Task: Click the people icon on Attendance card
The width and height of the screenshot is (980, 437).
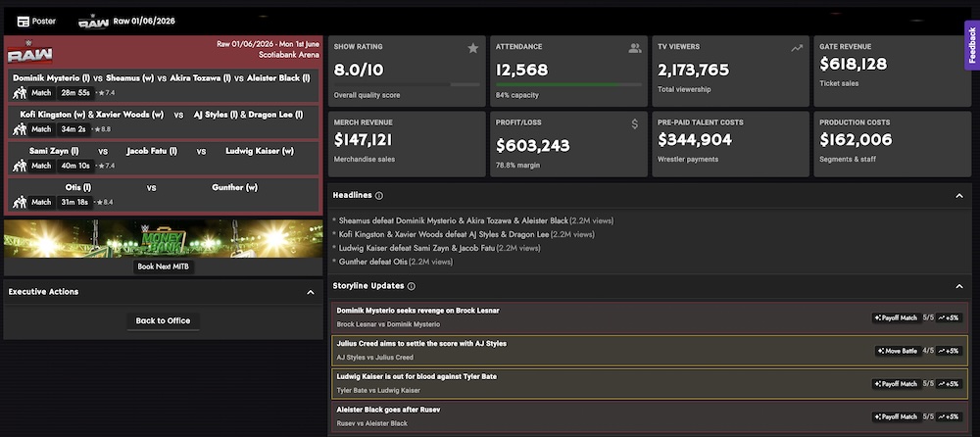Action: pos(635,47)
